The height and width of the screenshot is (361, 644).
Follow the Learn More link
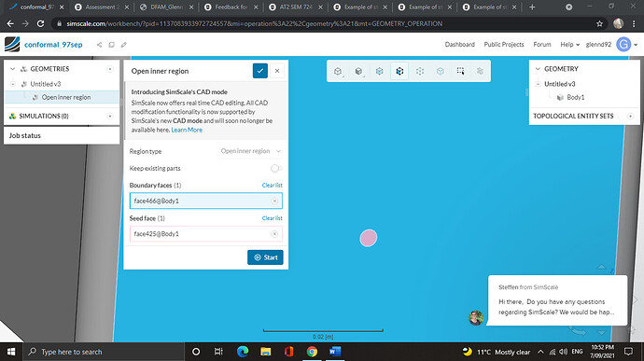(187, 130)
